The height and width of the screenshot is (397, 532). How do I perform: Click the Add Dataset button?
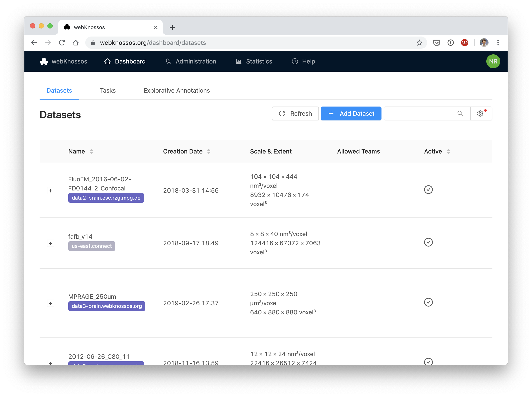tap(351, 113)
